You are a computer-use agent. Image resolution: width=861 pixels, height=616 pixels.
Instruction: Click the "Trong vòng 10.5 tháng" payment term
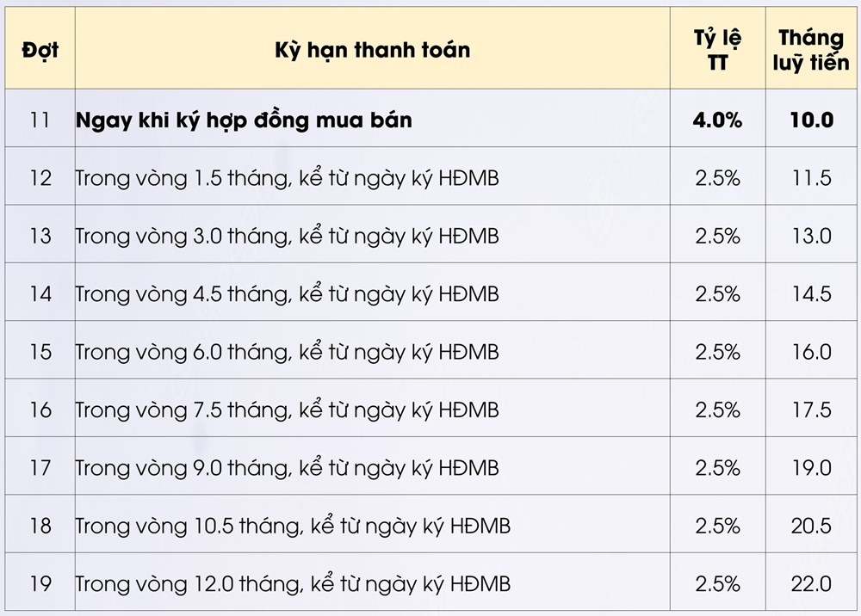293,526
